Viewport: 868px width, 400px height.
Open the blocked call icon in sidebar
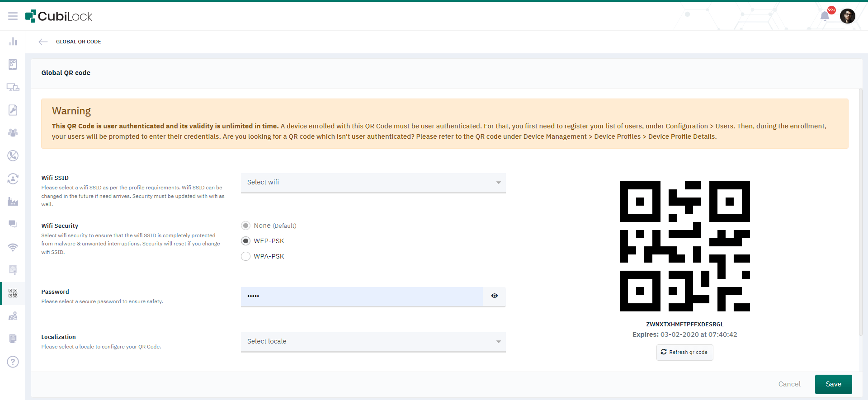pyautogui.click(x=13, y=155)
